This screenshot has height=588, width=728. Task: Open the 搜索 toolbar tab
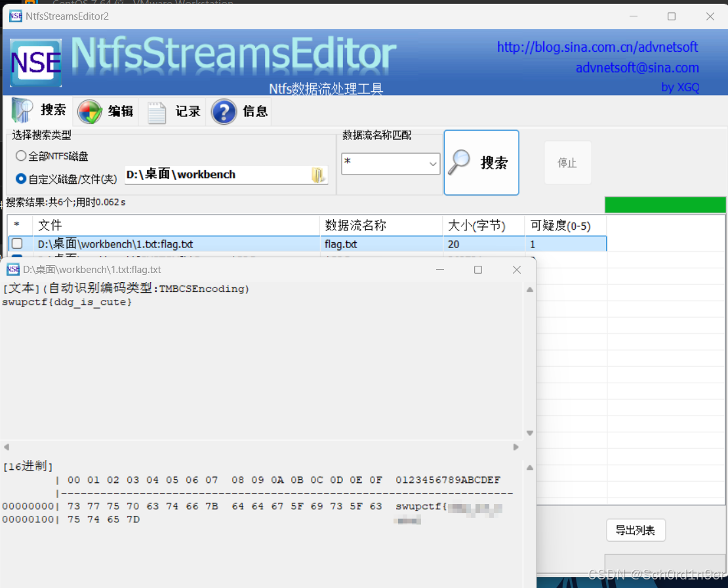point(39,110)
